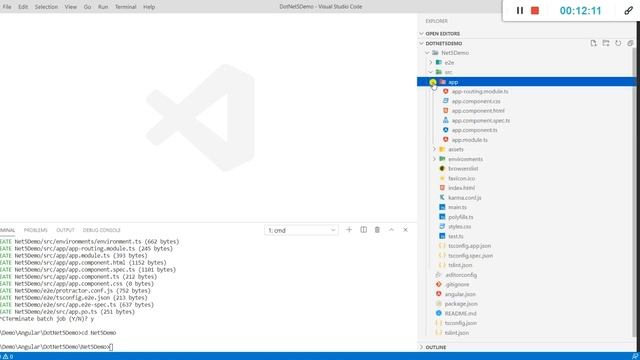Screen dimensions: 640x360
Task: Open app.component.css file
Action: click(476, 101)
